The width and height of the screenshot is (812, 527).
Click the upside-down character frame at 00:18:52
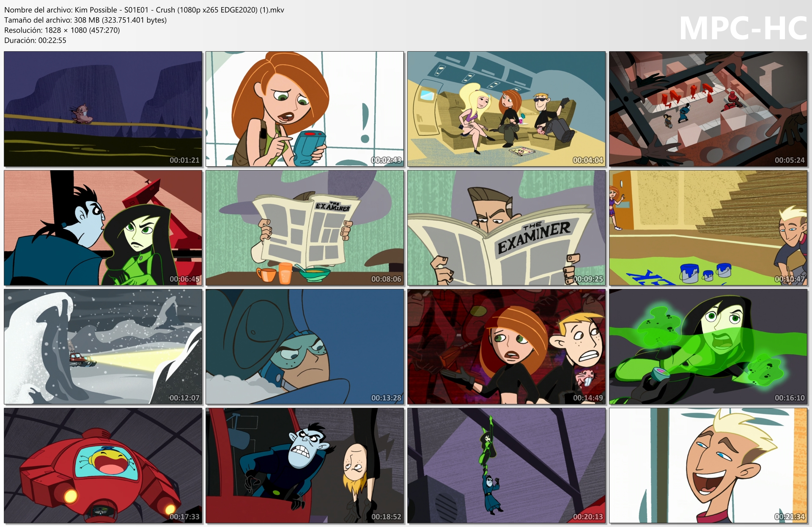304,466
